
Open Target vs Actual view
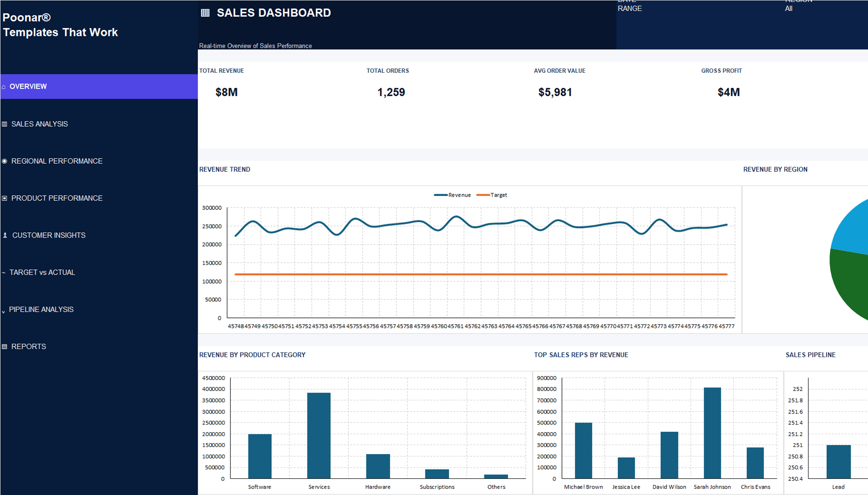[x=42, y=273]
